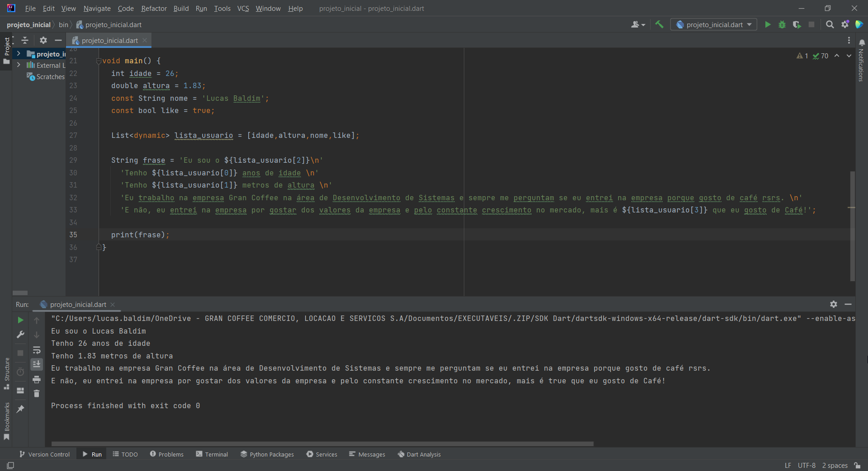Viewport: 868px width, 471px height.
Task: Run projeto_inicial.dart with green play button
Action: [768, 24]
